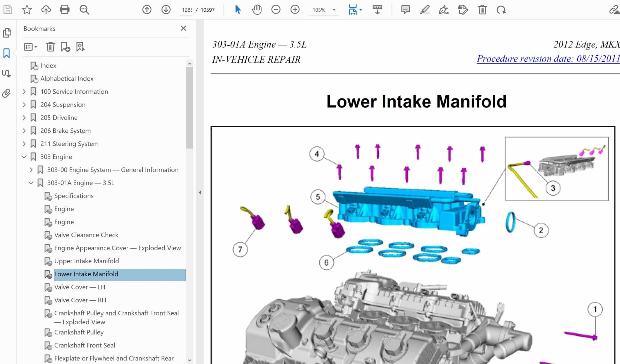Open the Attachments paperclip panel
Screen dimensions: 620x364
[x=7, y=93]
